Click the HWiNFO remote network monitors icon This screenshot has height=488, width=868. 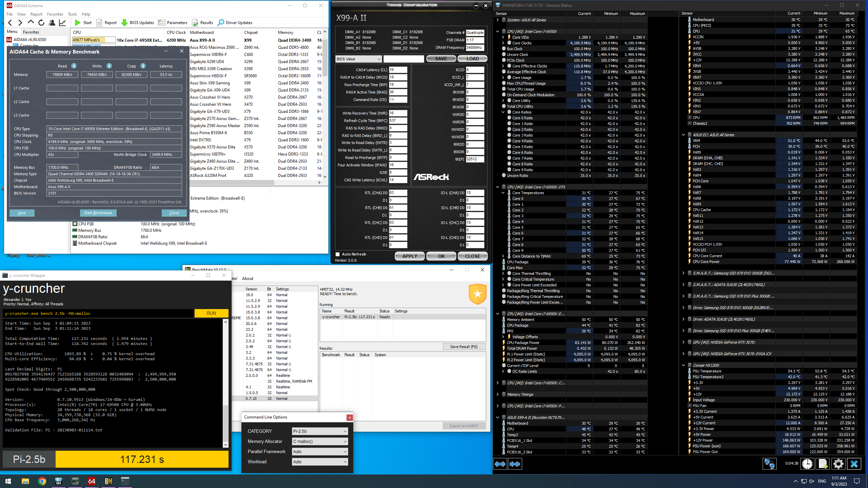[x=769, y=464]
